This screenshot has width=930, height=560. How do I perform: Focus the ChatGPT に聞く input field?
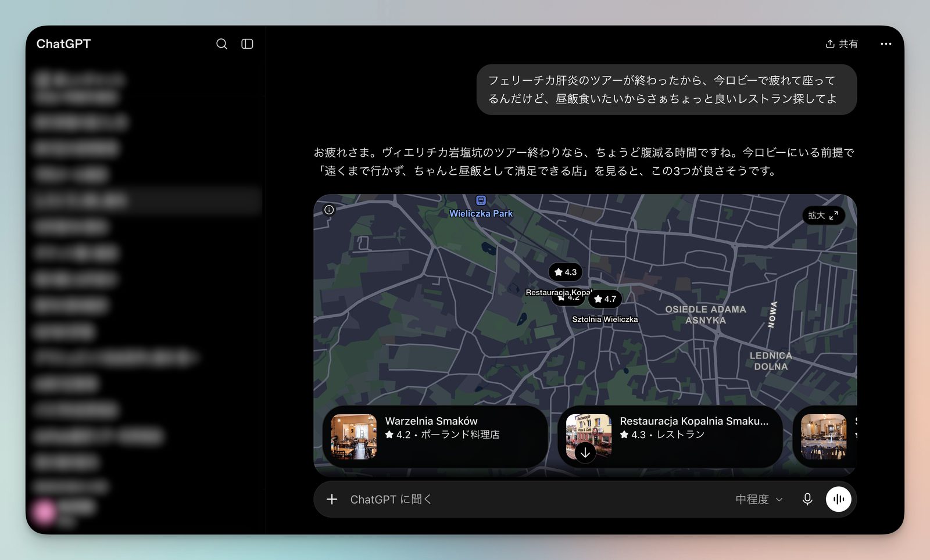point(535,500)
